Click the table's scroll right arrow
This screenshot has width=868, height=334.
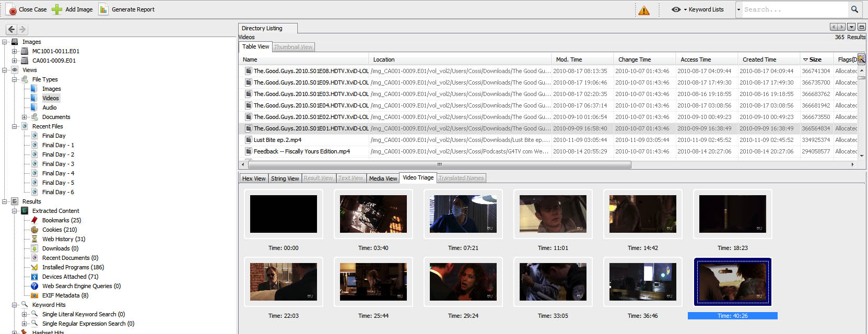coord(852,164)
